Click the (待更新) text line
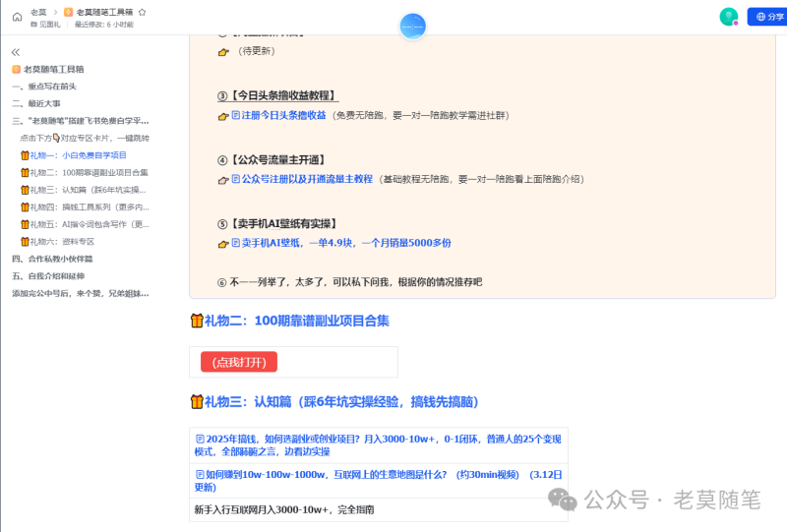This screenshot has height=532, width=787. click(x=257, y=51)
